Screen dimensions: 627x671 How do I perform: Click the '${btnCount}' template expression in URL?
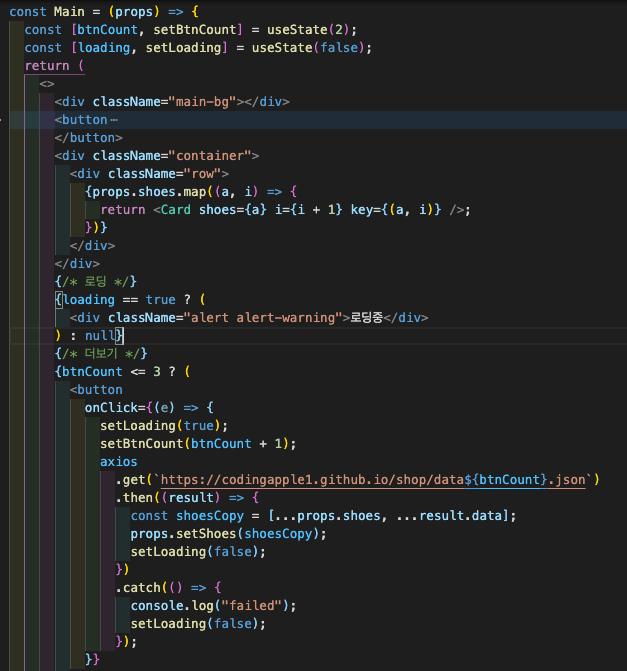[x=506, y=480]
